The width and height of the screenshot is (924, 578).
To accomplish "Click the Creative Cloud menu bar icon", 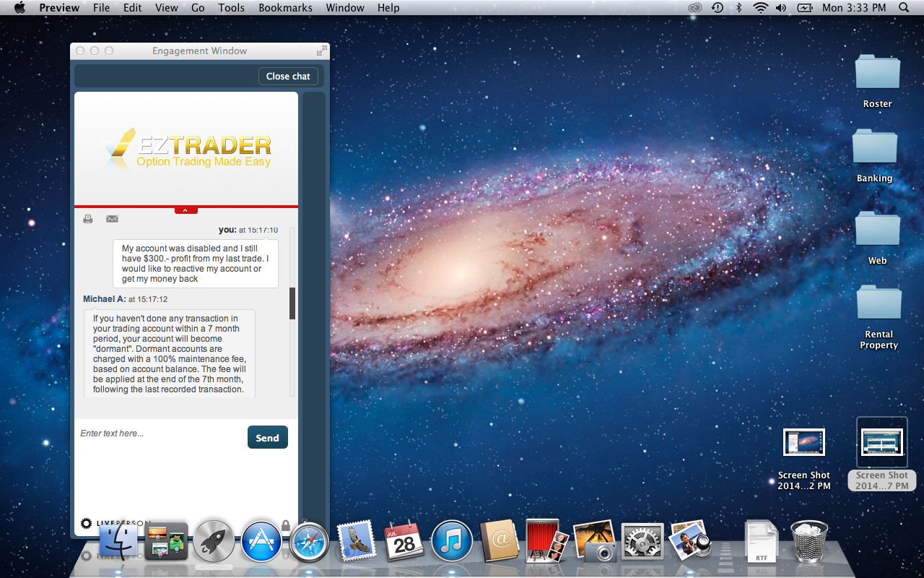I will click(x=694, y=8).
